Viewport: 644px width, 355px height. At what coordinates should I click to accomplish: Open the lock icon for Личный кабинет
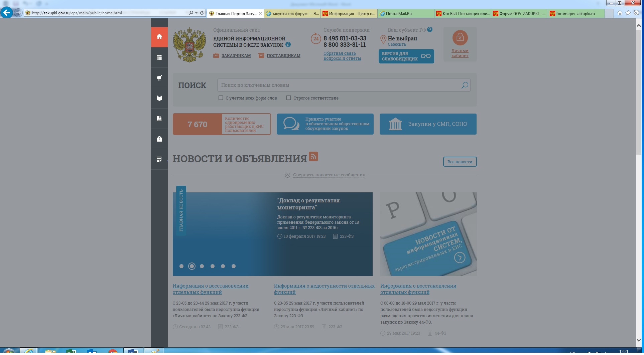point(460,38)
